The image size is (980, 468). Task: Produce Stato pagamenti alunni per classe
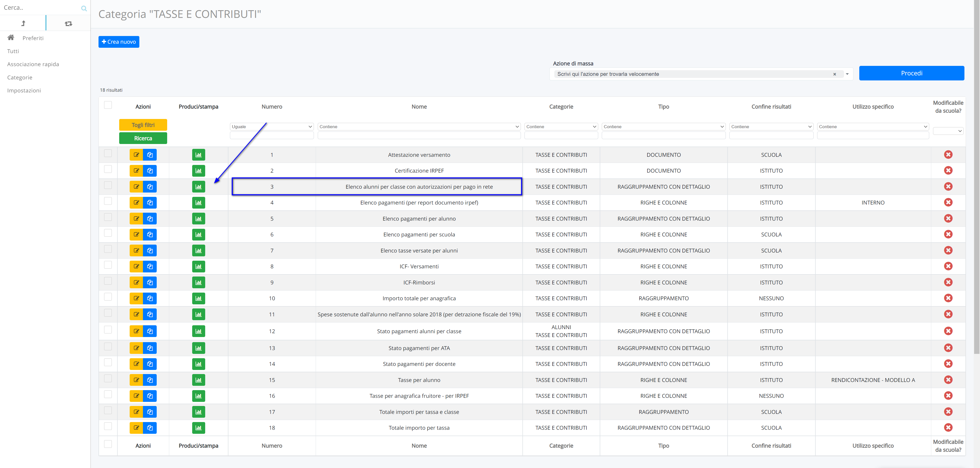tap(199, 331)
